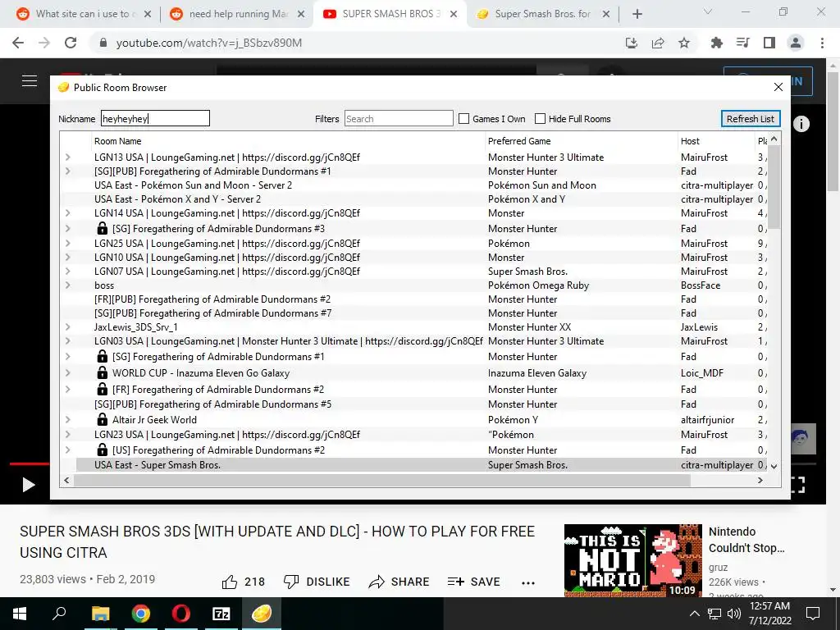Click the room list horizontal scrollbar
The height and width of the screenshot is (630, 840).
click(381, 481)
